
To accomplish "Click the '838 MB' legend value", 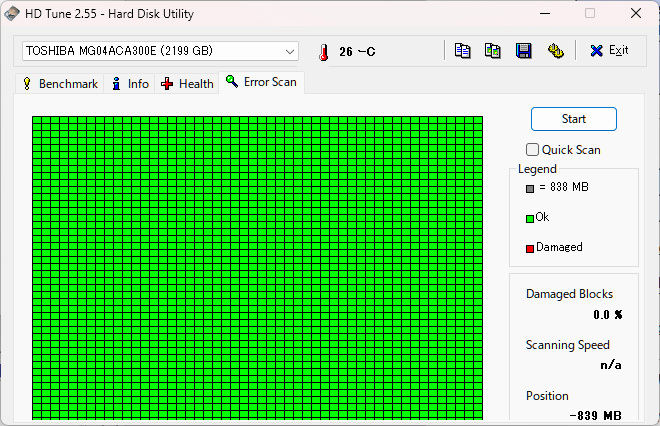I will pos(569,187).
